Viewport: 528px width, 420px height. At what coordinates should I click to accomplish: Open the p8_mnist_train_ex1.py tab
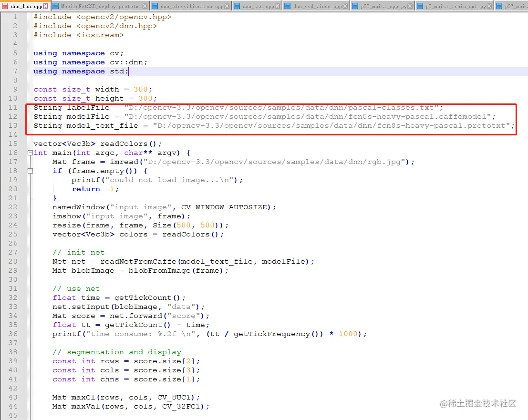(456, 6)
